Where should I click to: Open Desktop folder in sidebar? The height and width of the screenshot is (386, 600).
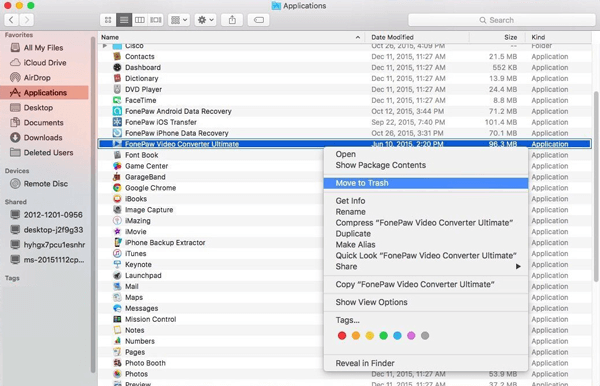pyautogui.click(x=44, y=107)
